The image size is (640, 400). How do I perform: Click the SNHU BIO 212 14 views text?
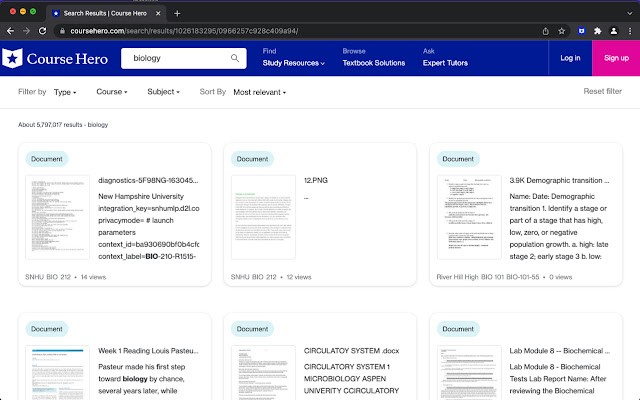[x=65, y=277]
